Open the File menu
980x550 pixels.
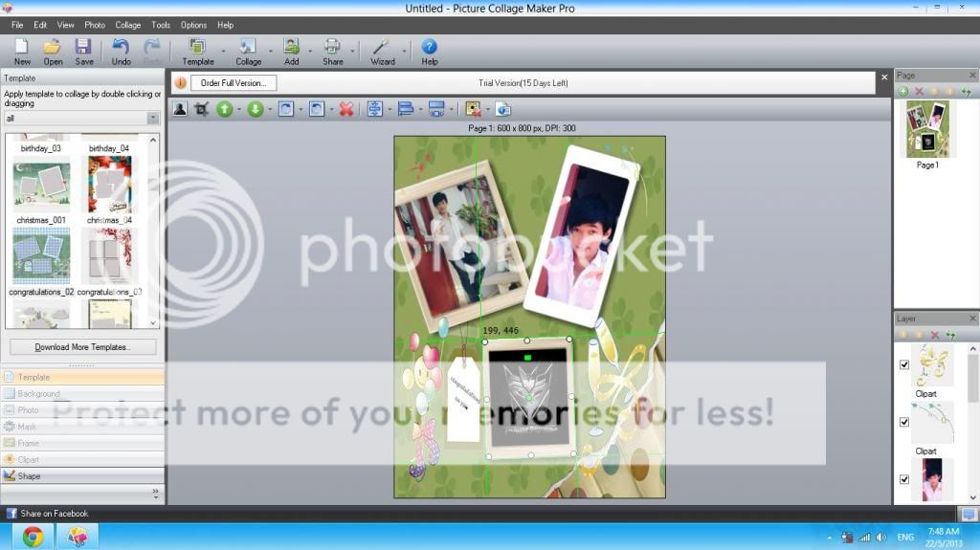tap(17, 25)
